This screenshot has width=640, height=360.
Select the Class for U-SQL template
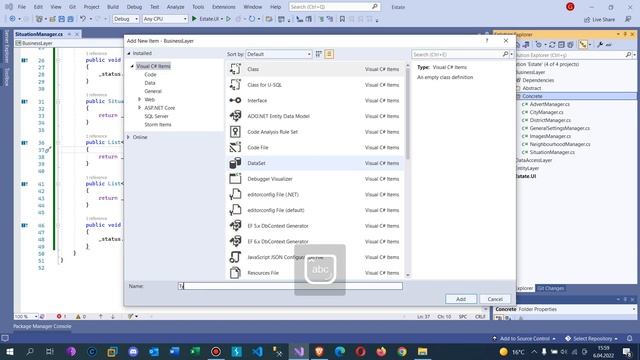coord(315,85)
